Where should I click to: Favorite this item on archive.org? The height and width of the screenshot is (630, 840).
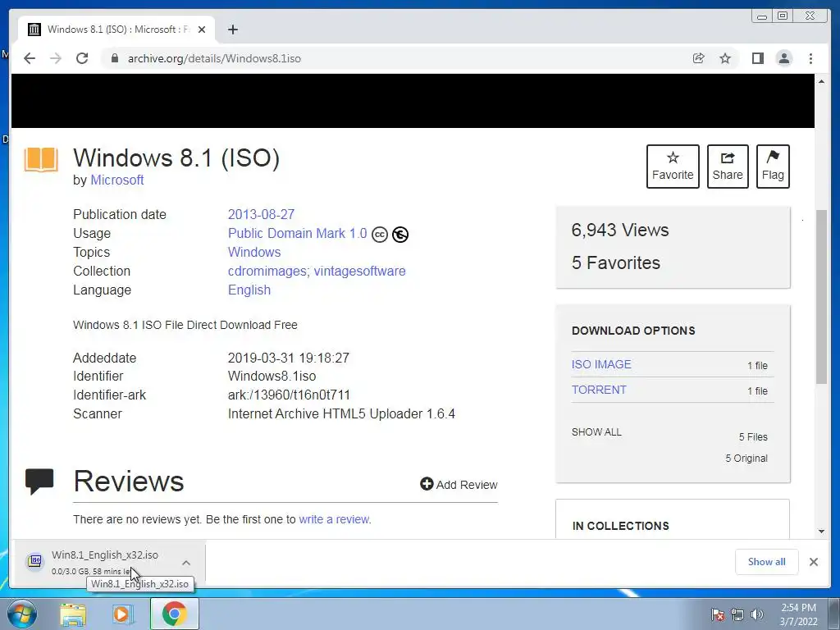pos(673,167)
